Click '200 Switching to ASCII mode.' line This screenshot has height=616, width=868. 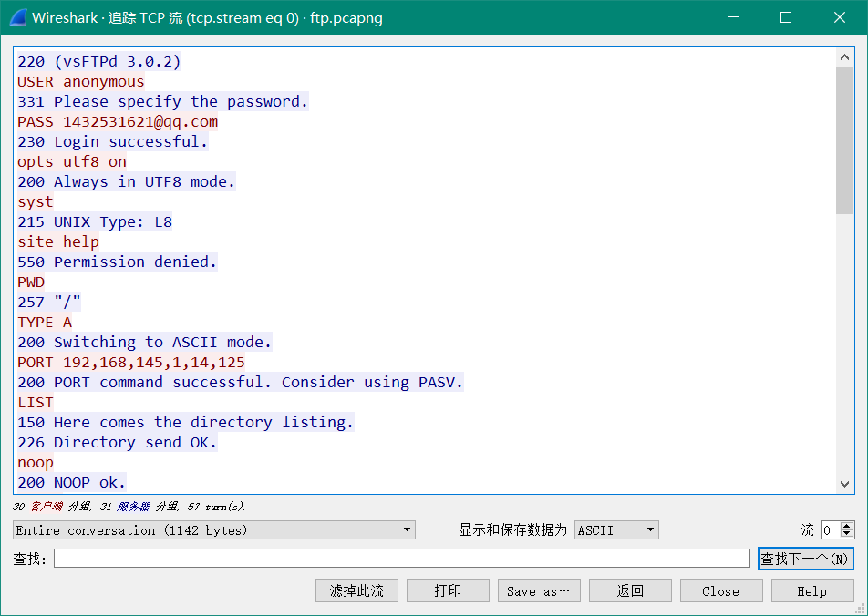pyautogui.click(x=144, y=342)
